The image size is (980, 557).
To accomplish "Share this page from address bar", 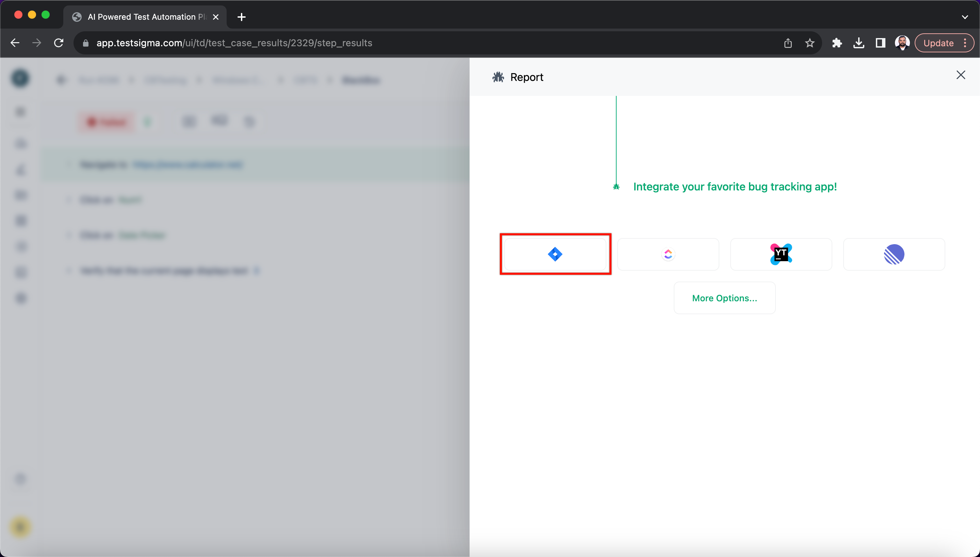I will tap(788, 43).
